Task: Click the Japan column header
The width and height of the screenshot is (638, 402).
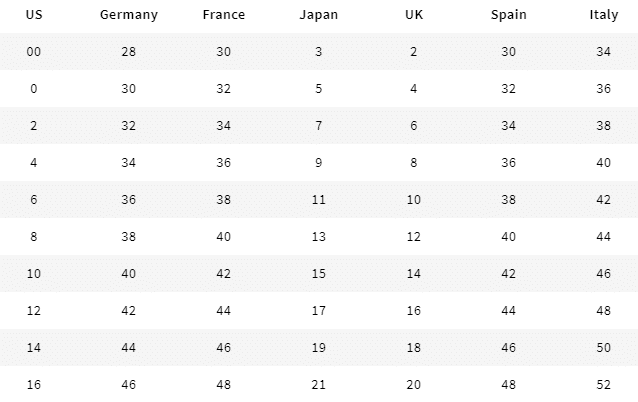Action: (319, 15)
